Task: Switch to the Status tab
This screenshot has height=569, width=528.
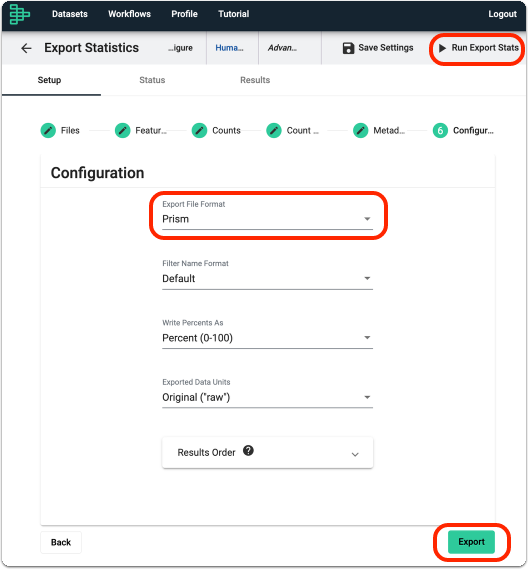Action: (x=152, y=80)
